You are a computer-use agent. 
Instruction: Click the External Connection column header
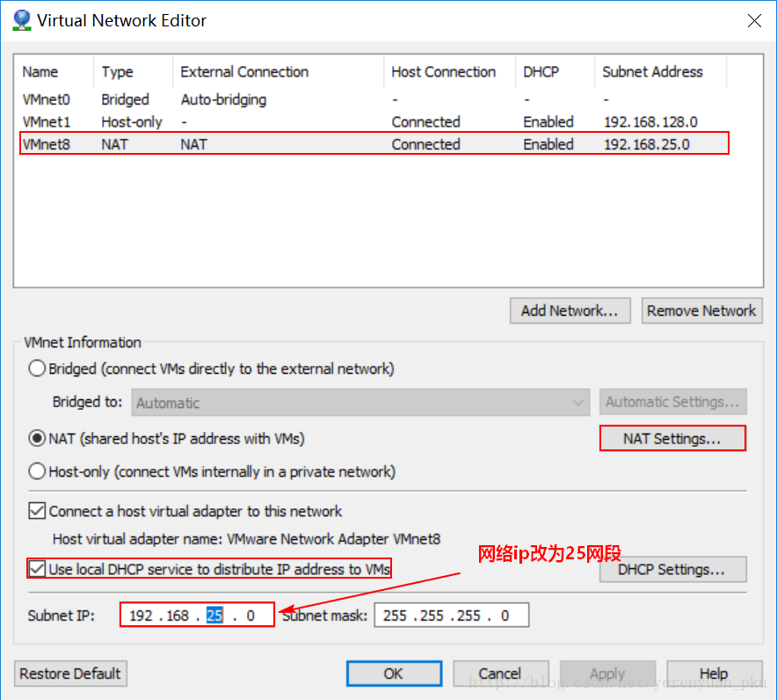(x=279, y=72)
